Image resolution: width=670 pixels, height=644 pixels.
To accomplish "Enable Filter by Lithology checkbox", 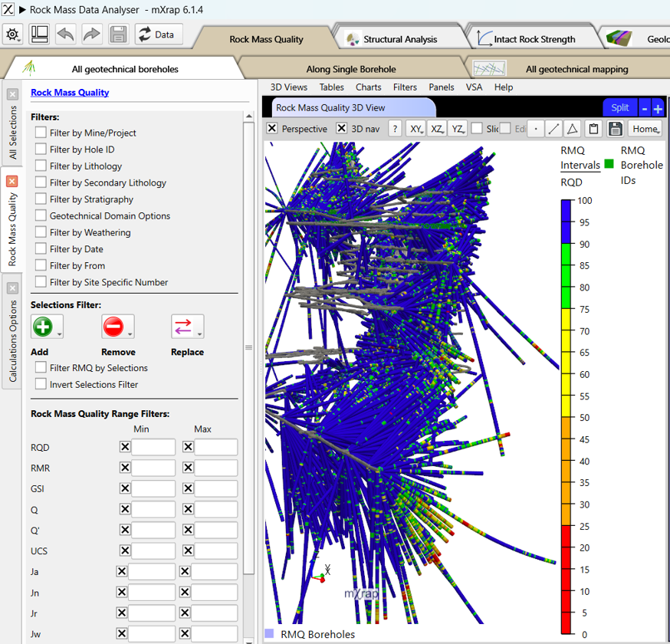I will (x=41, y=166).
